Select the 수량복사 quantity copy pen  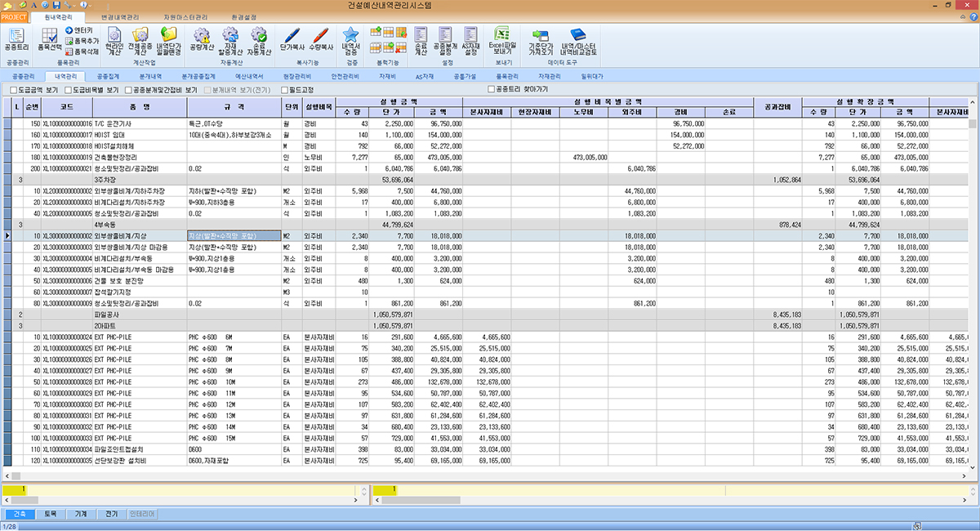click(x=320, y=38)
